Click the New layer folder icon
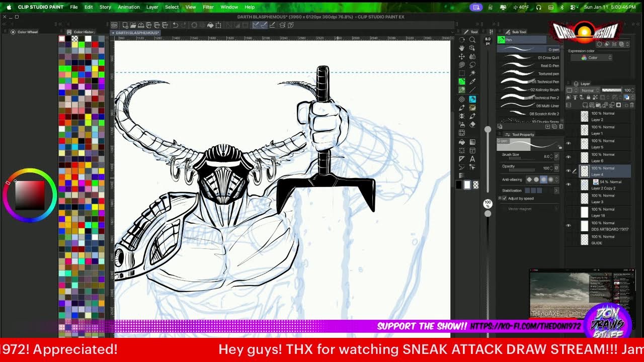The width and height of the screenshot is (644, 362). pos(598,105)
